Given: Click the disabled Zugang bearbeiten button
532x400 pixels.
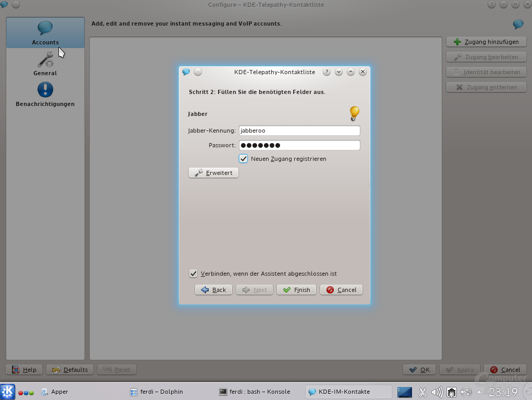Looking at the screenshot, I should tap(486, 57).
